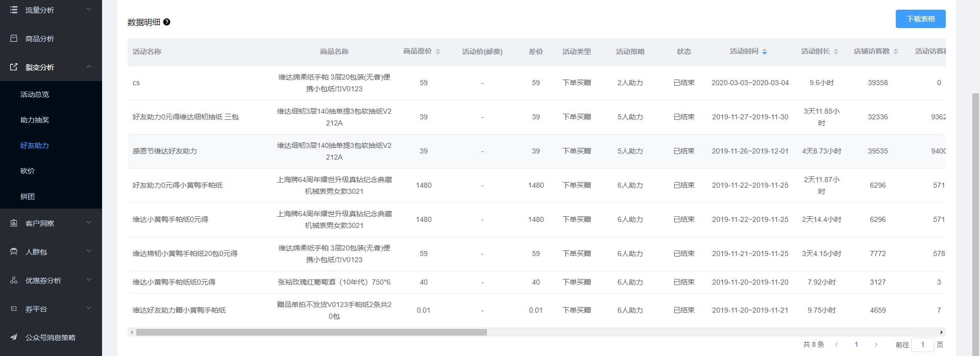Open the 助力抽奖 submenu item
Screen dimensions: 980x356
click(35, 120)
